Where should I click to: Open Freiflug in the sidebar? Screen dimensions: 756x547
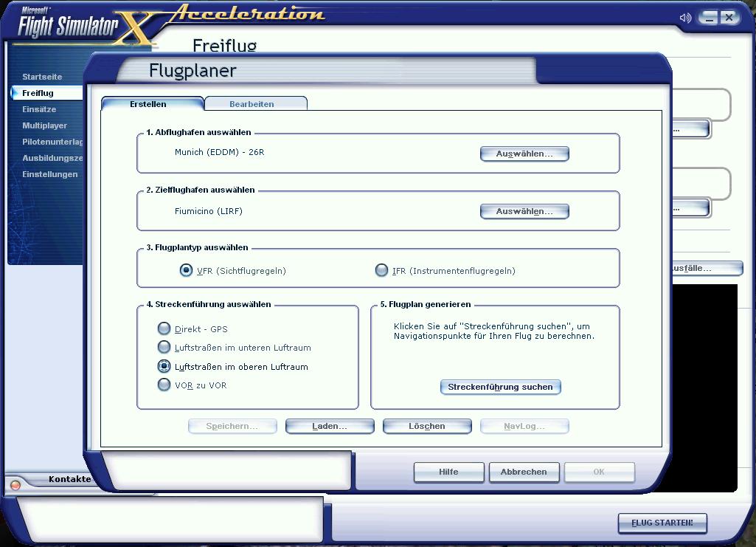46,93
